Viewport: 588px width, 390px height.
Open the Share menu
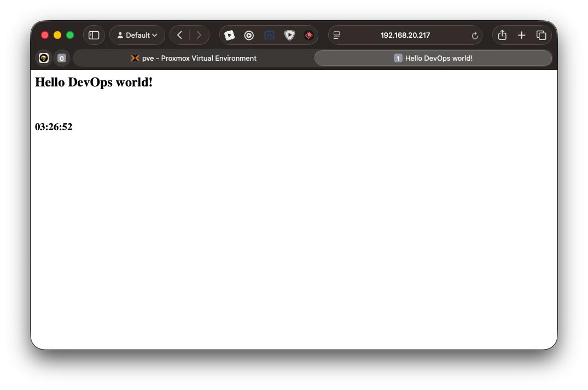coord(502,35)
